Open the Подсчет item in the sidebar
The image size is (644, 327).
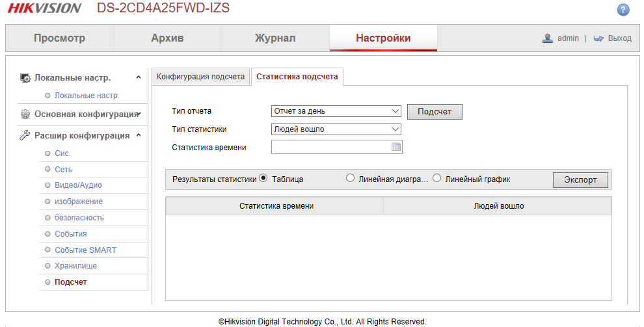click(x=71, y=282)
